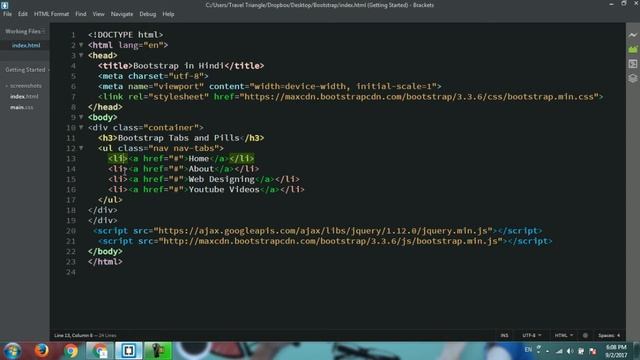Image resolution: width=640 pixels, height=360 pixels.
Task: Open Google Chrome from the taskbar
Action: pyautogui.click(x=71, y=351)
